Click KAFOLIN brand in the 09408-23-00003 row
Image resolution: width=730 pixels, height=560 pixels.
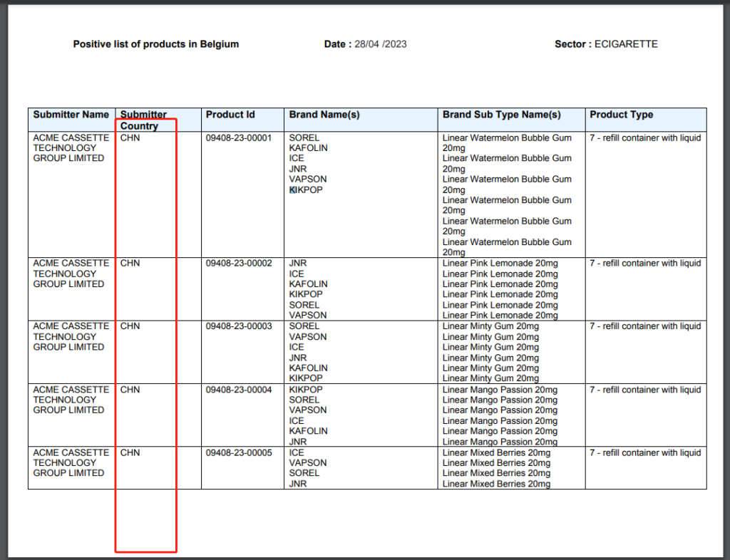coord(308,368)
